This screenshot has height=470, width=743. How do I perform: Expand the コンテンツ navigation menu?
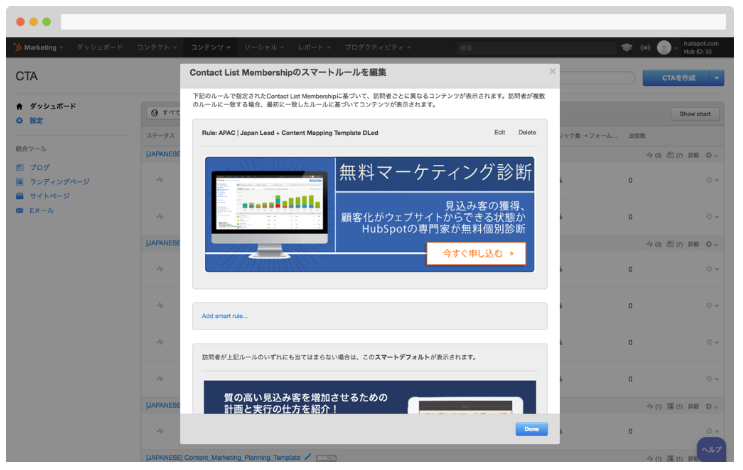pyautogui.click(x=210, y=47)
